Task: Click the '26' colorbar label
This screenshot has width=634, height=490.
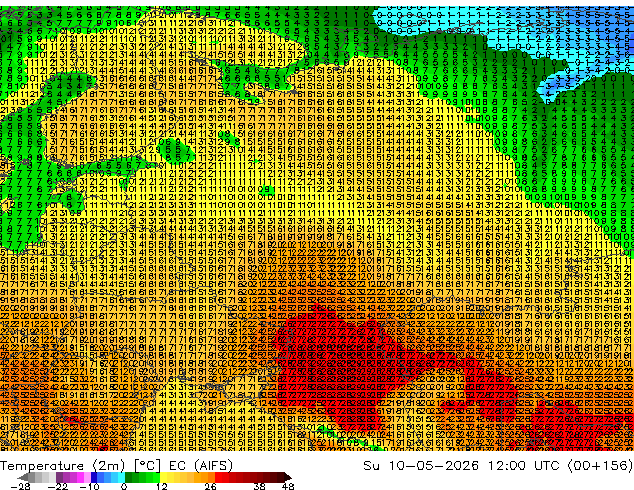Action: point(210,486)
